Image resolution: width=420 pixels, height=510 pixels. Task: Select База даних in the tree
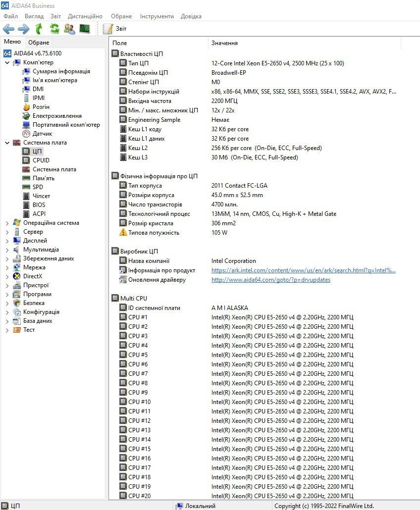click(x=38, y=321)
